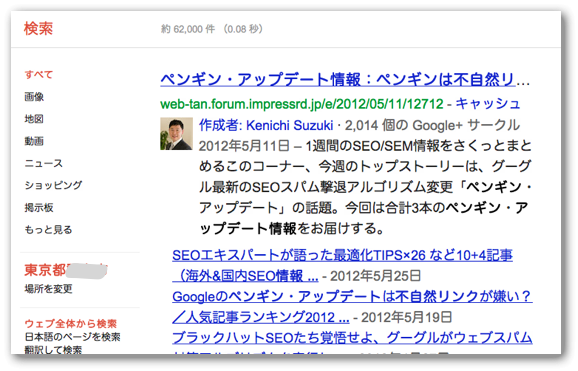The image size is (578, 371).
Task: Open 掲示板 discussion results
Action: (39, 207)
